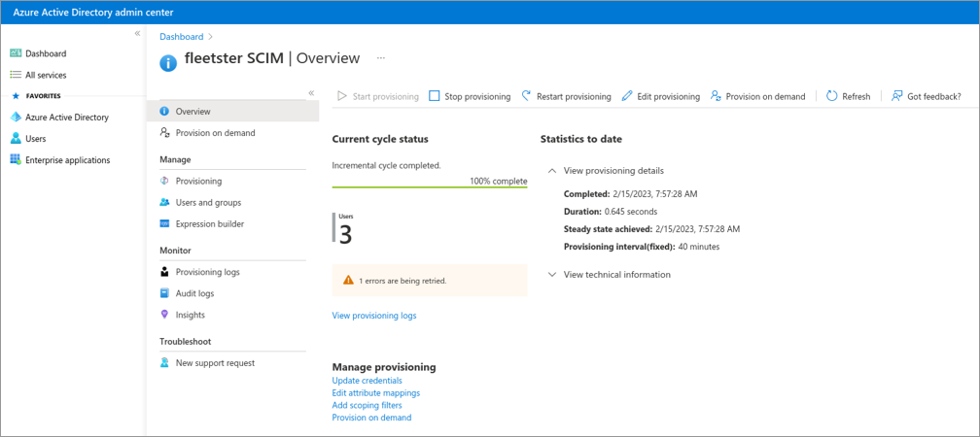
Task: Click the Enterprise applications grid icon
Action: point(16,160)
